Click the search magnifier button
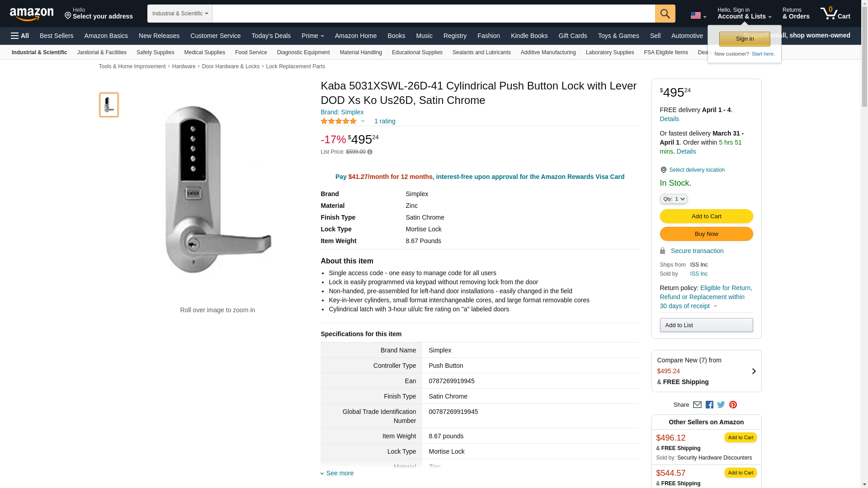 (x=665, y=14)
